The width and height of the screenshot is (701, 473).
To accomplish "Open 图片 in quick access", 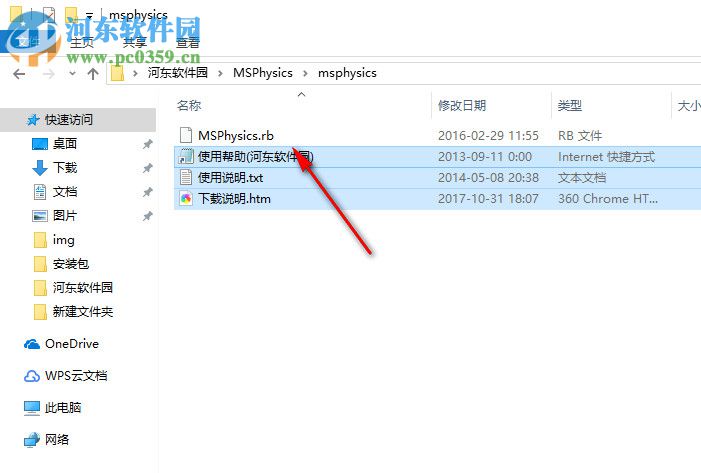I will click(x=65, y=215).
